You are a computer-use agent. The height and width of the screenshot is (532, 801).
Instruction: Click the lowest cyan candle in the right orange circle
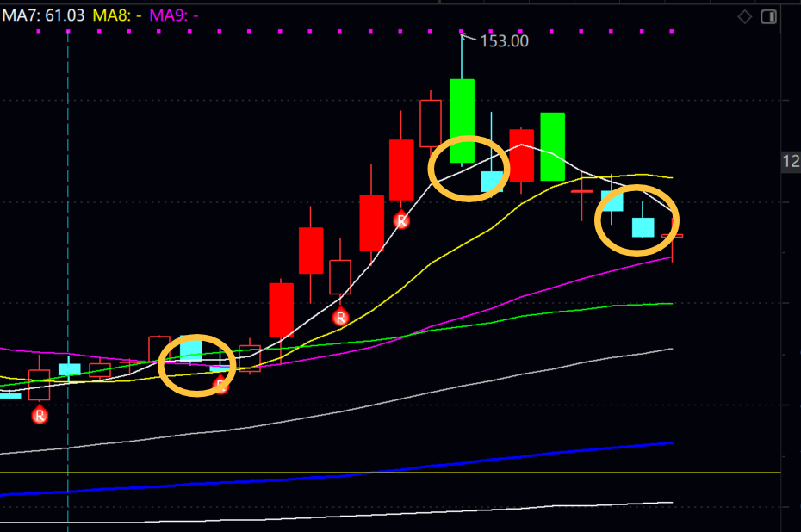(643, 226)
